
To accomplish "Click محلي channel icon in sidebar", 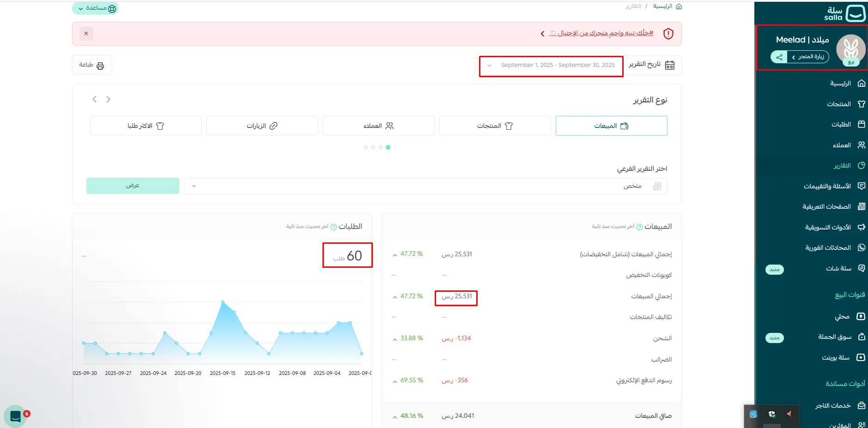I will (x=861, y=316).
